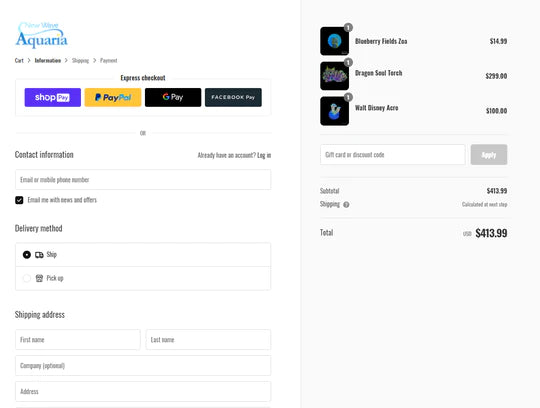
Task: Click the $100.00 item price
Action: pos(496,111)
